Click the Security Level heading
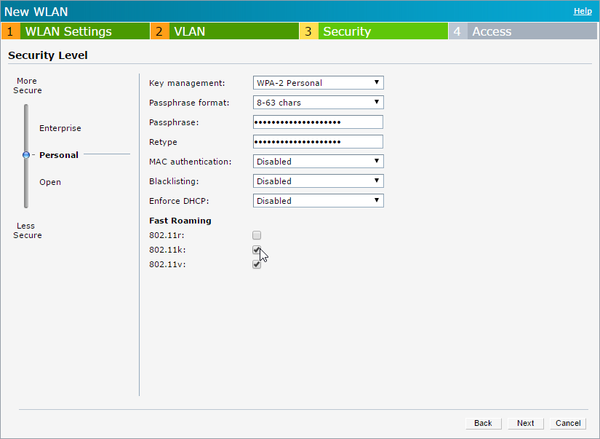This screenshot has width=600, height=439. (x=48, y=55)
